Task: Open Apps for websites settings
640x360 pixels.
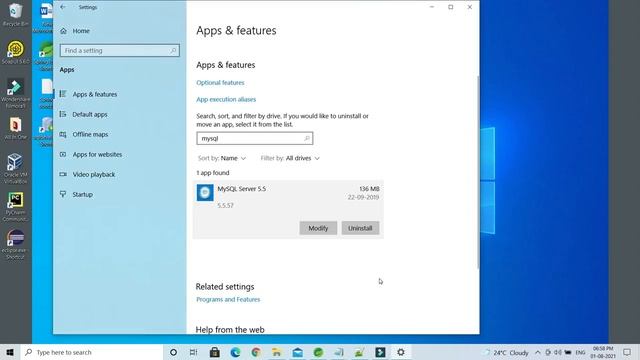Action: (x=97, y=154)
